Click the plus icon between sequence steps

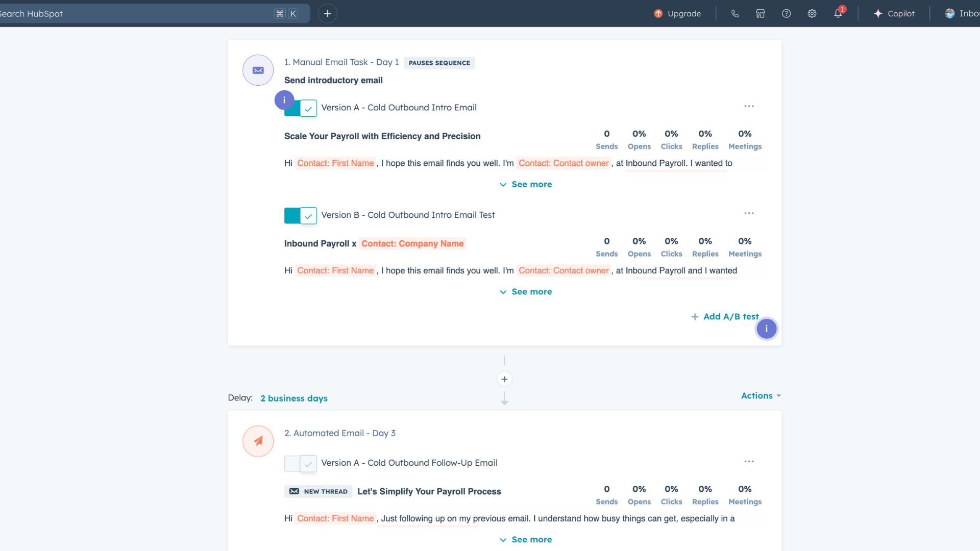pos(504,379)
